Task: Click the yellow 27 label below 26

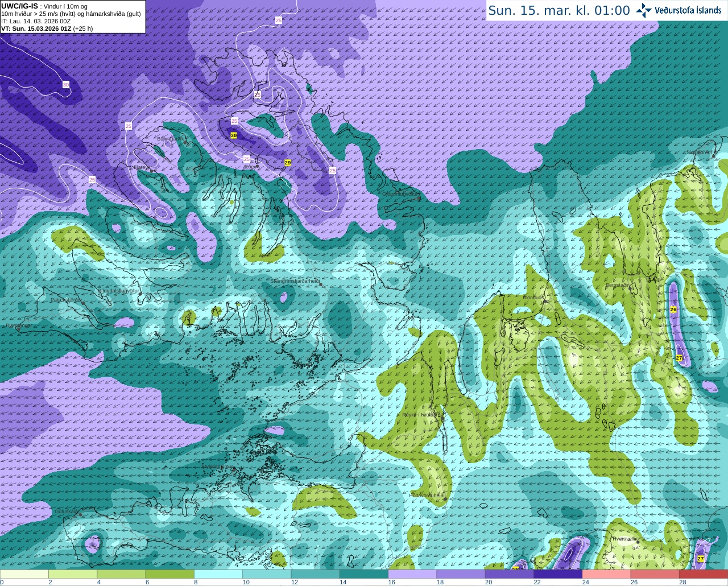Action: coord(679,357)
